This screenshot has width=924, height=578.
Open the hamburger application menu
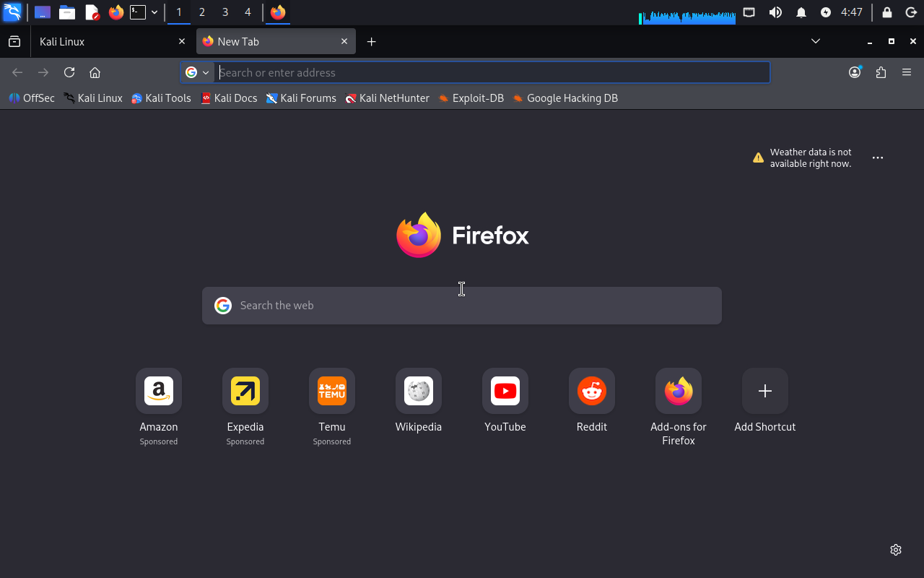coord(907,72)
